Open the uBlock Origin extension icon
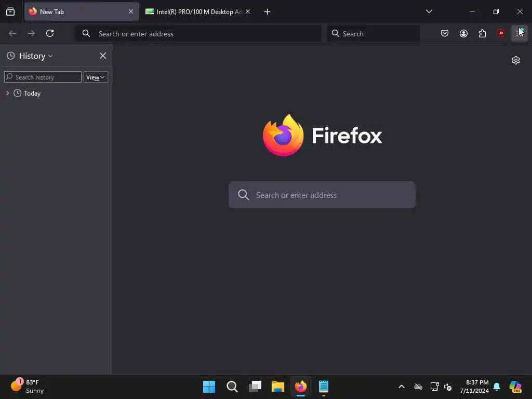The image size is (532, 399). (x=501, y=33)
